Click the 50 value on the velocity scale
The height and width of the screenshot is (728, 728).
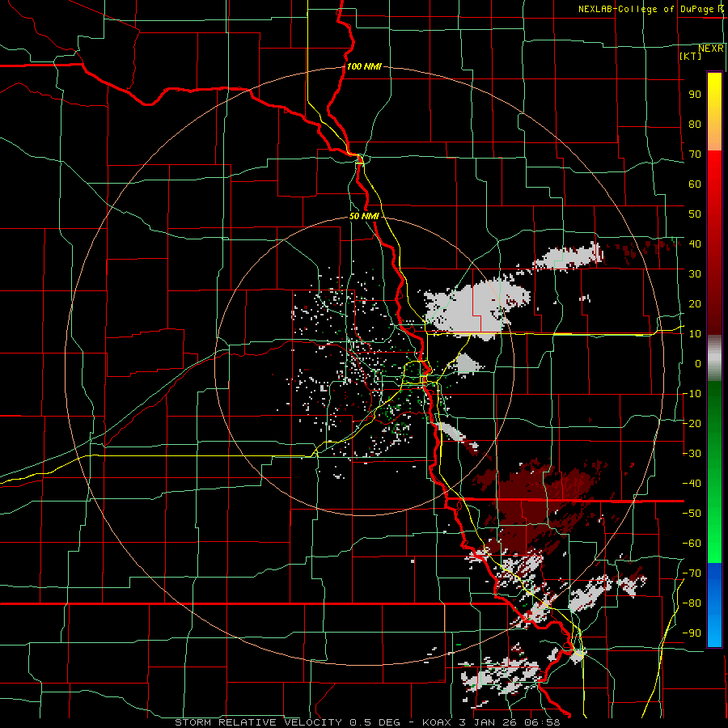(695, 214)
